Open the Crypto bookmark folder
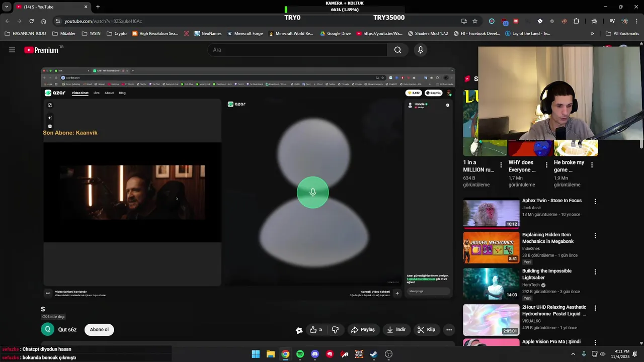Screen dimensions: 644x362 [x=117, y=34]
